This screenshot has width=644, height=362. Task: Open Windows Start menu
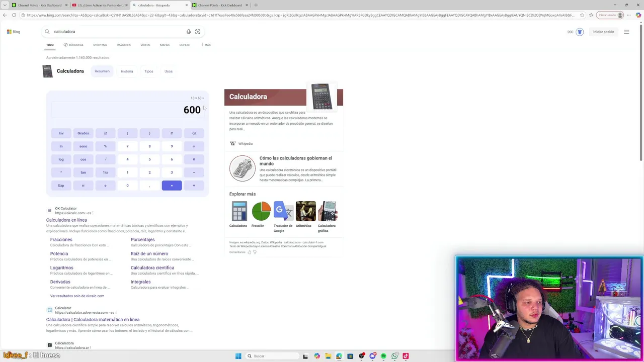click(x=238, y=356)
